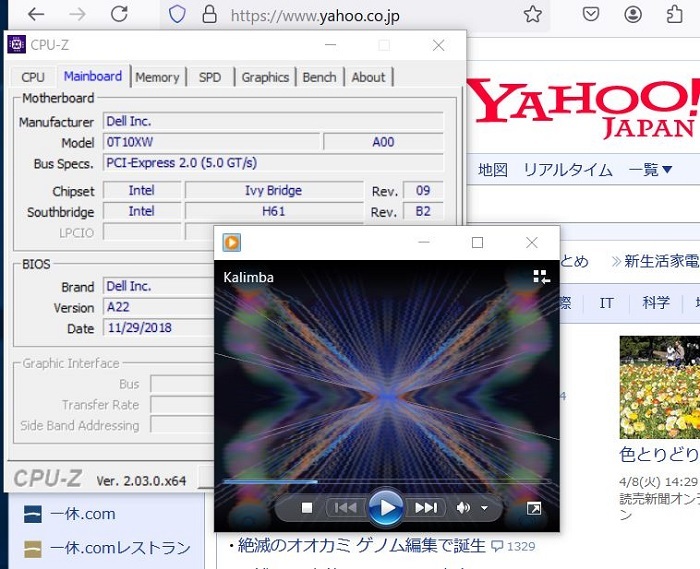Switch to the Graphics tab in CPU-Z
This screenshot has width=700, height=569.
coord(265,77)
